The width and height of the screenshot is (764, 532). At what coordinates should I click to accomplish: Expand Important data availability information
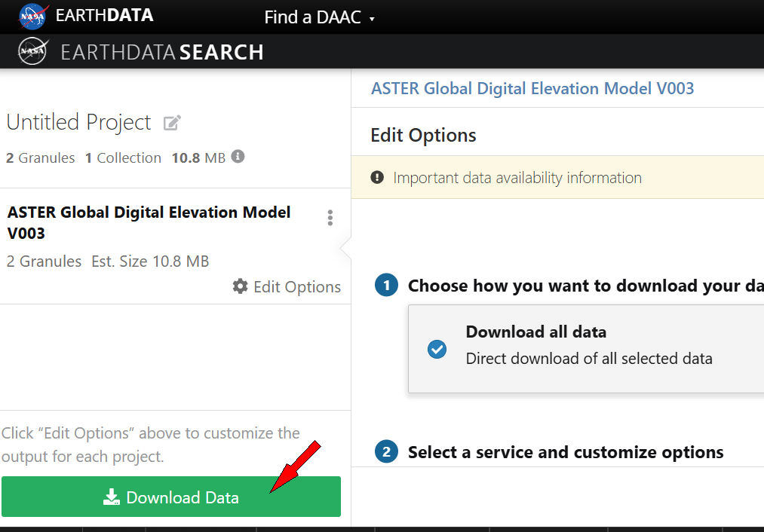pyautogui.click(x=517, y=178)
